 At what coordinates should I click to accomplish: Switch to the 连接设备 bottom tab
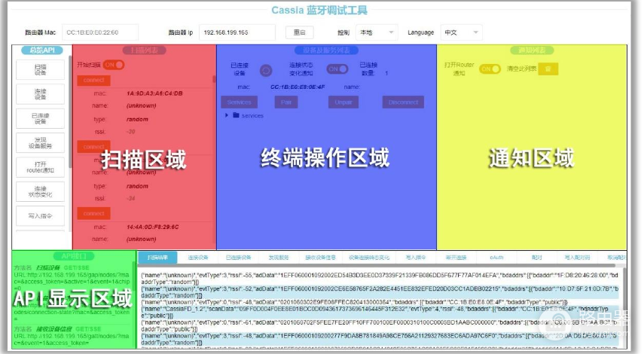click(198, 258)
